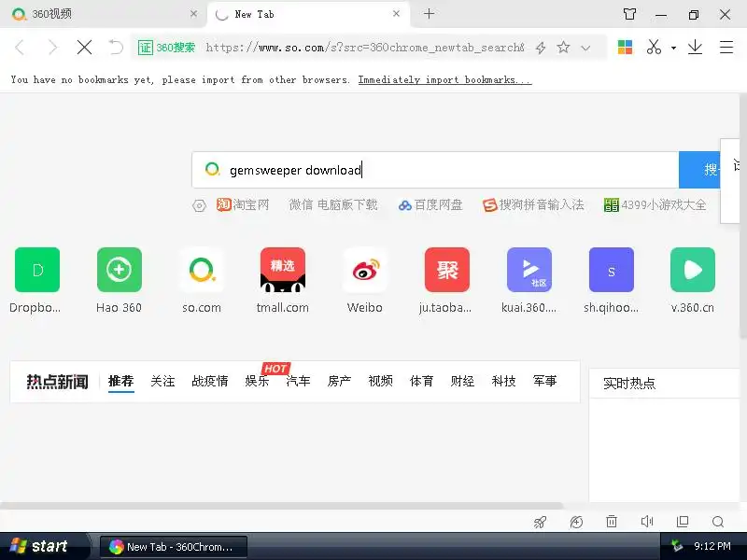The image size is (747, 560).
Task: Select the 体育 news tab
Action: coord(422,381)
